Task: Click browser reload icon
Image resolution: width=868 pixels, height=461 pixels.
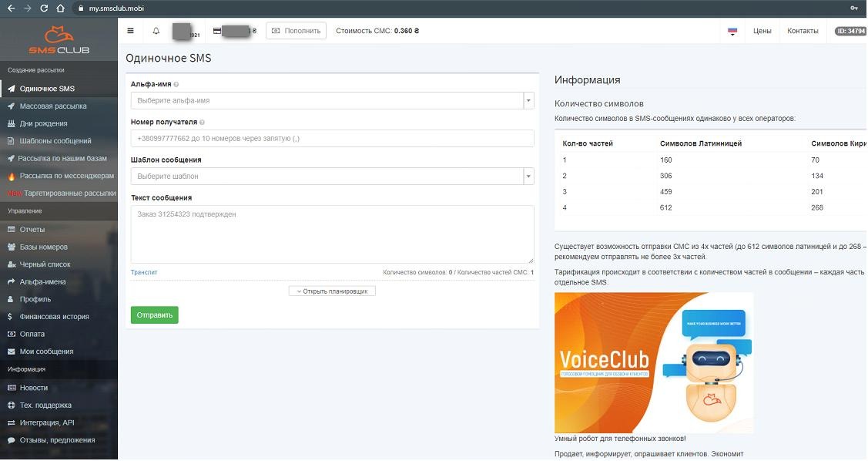Action: [x=45, y=8]
